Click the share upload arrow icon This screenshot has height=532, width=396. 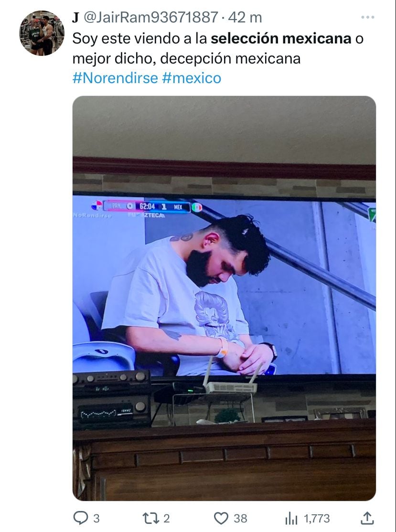(367, 518)
